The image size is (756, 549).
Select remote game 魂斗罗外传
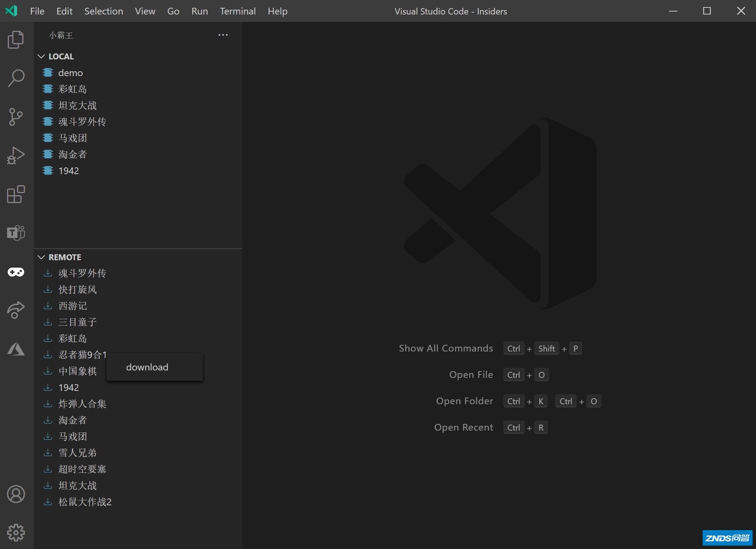[138, 273]
